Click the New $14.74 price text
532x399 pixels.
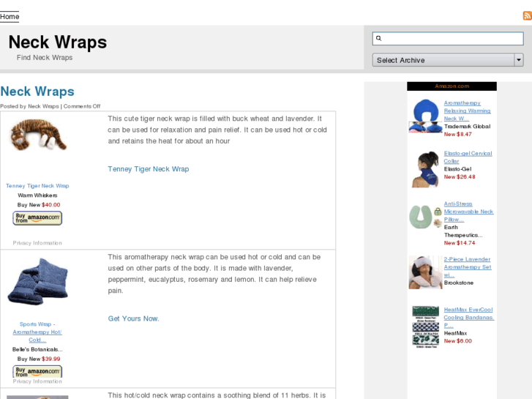pos(460,243)
